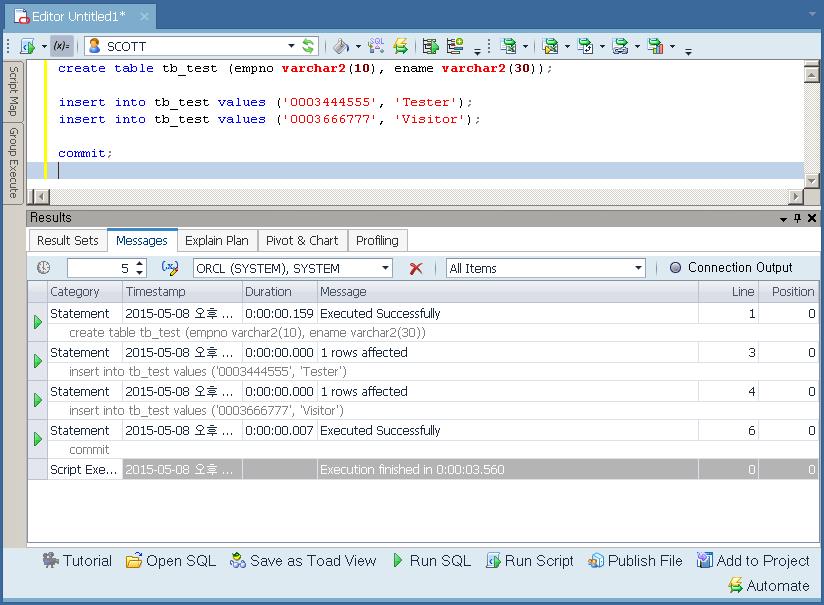Viewport: 824px width, 605px height.
Task: Open the SCOTT connection dropdown
Action: 291,46
